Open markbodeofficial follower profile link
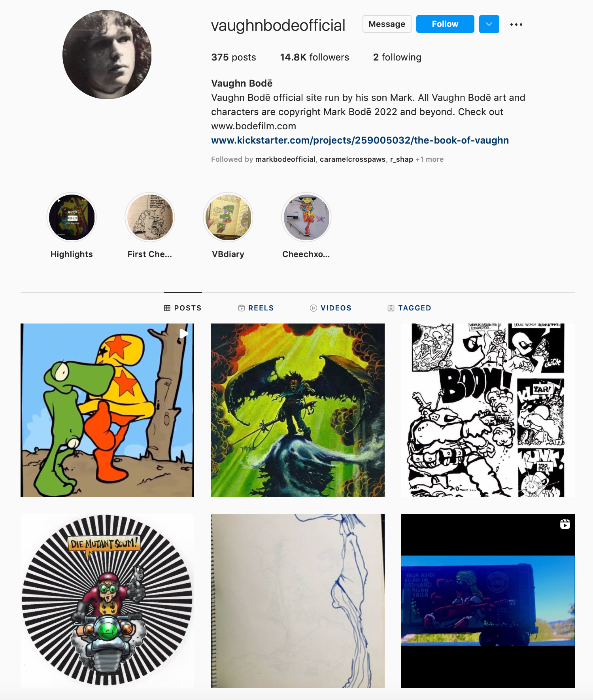593x700 pixels. coord(285,159)
